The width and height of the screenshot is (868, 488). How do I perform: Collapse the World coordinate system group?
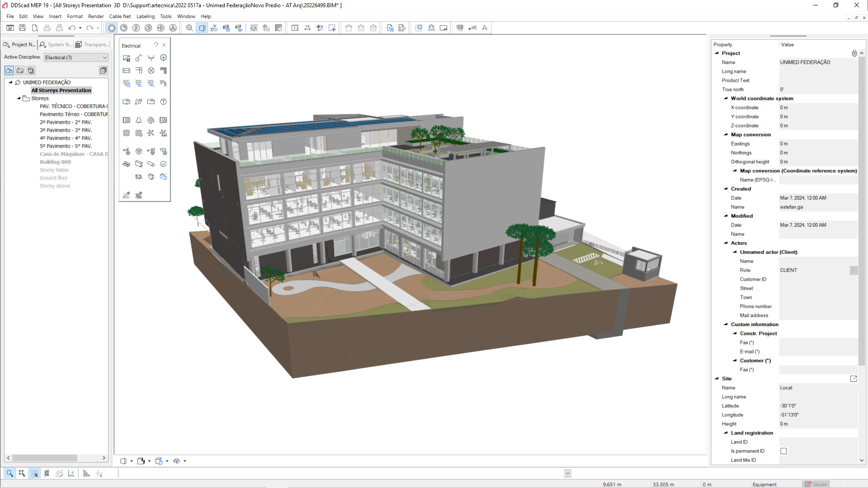(x=726, y=98)
